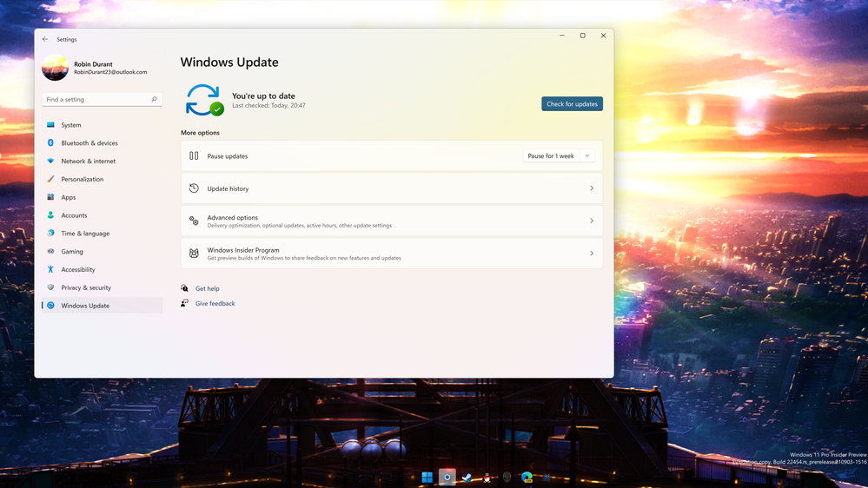
Task: Click the Network wifi icon in sidebar
Action: click(50, 161)
